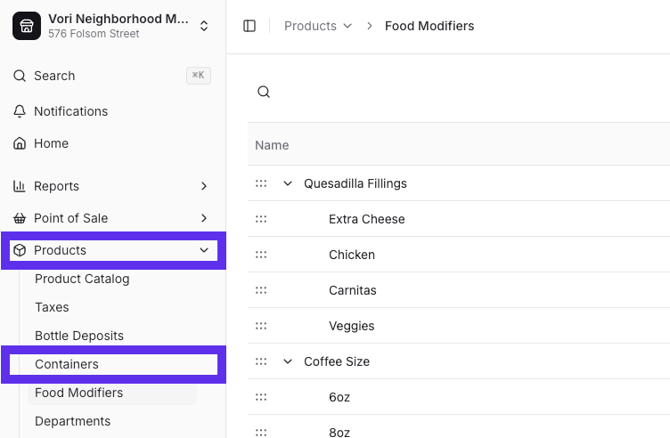Collapse the Quesadilla Fillings group

288,184
